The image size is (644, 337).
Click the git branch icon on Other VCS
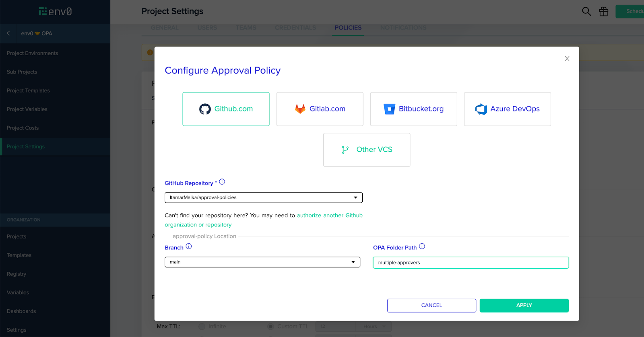click(x=345, y=150)
